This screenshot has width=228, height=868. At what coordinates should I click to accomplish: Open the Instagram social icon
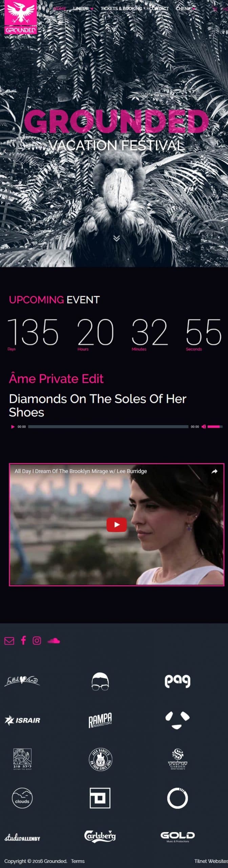click(x=37, y=640)
